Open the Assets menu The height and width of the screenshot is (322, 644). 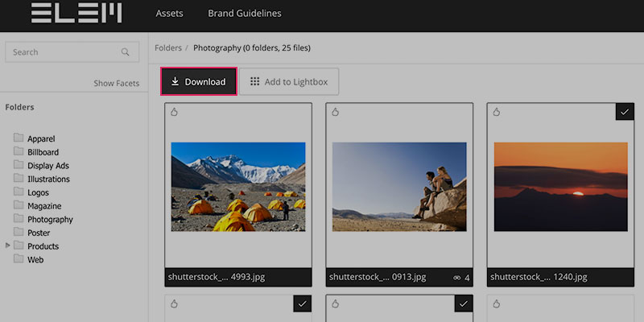tap(169, 13)
